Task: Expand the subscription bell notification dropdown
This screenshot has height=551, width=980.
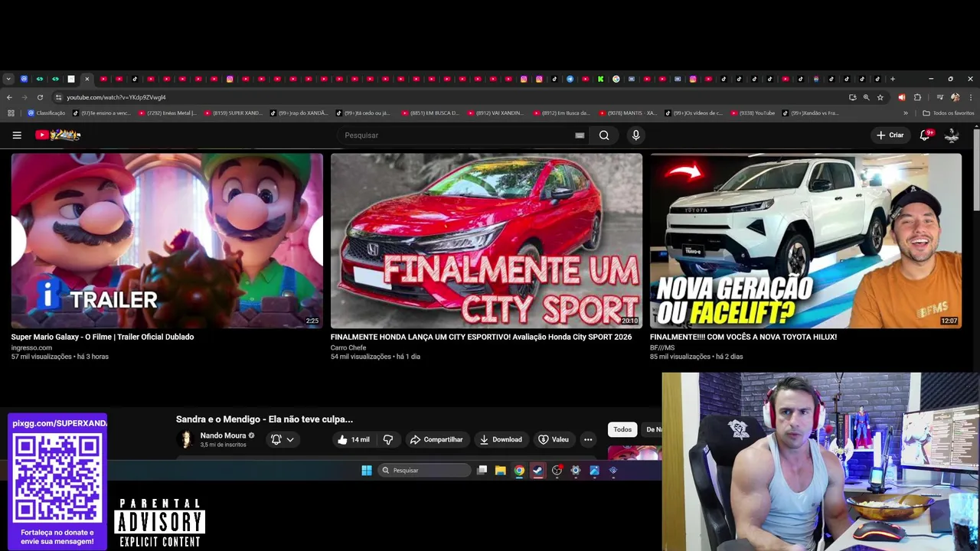Action: click(x=283, y=439)
